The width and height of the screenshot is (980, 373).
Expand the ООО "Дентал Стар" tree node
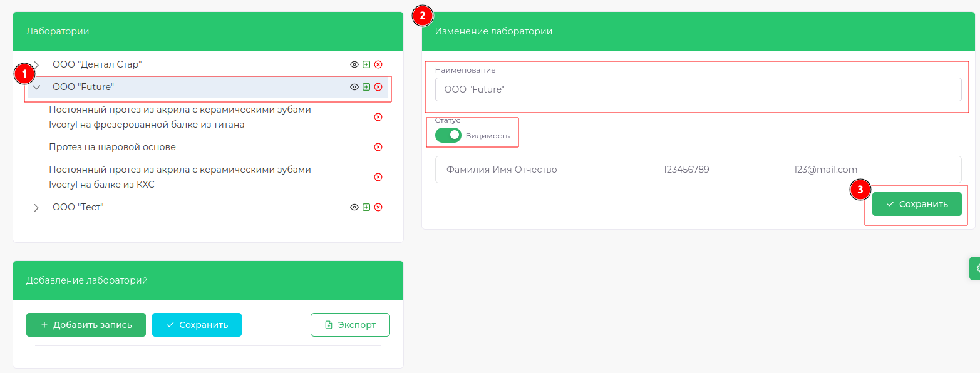click(36, 64)
